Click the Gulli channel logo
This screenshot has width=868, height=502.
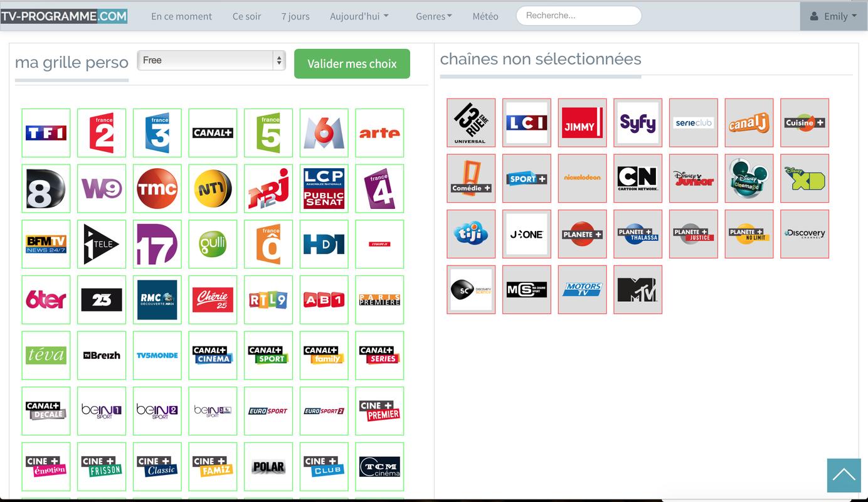point(213,244)
